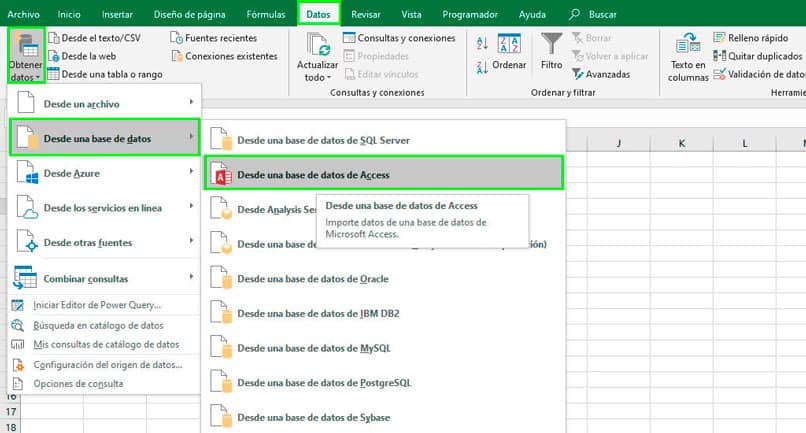Click Texto en columnas icon
Screen dimensions: 806x433
tap(688, 44)
